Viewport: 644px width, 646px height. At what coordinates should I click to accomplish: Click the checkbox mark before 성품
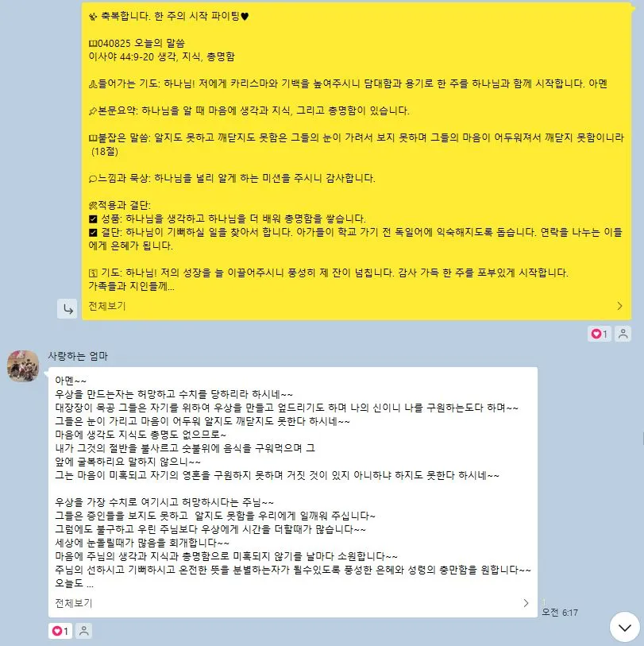coord(93,219)
